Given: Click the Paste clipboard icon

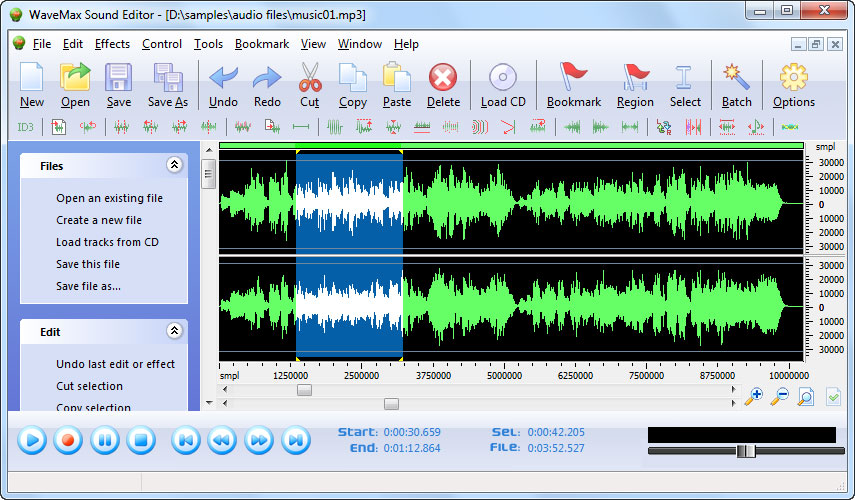Looking at the screenshot, I should click(x=397, y=78).
